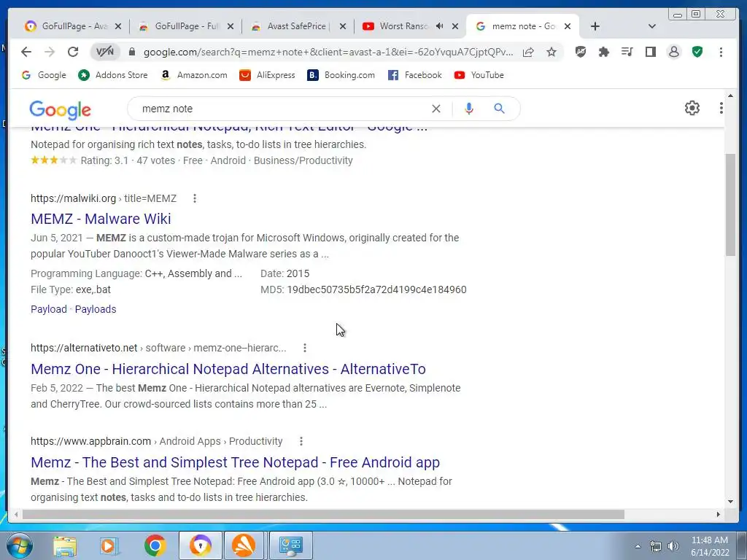Click the https://malwiki.org result URL

74,198
